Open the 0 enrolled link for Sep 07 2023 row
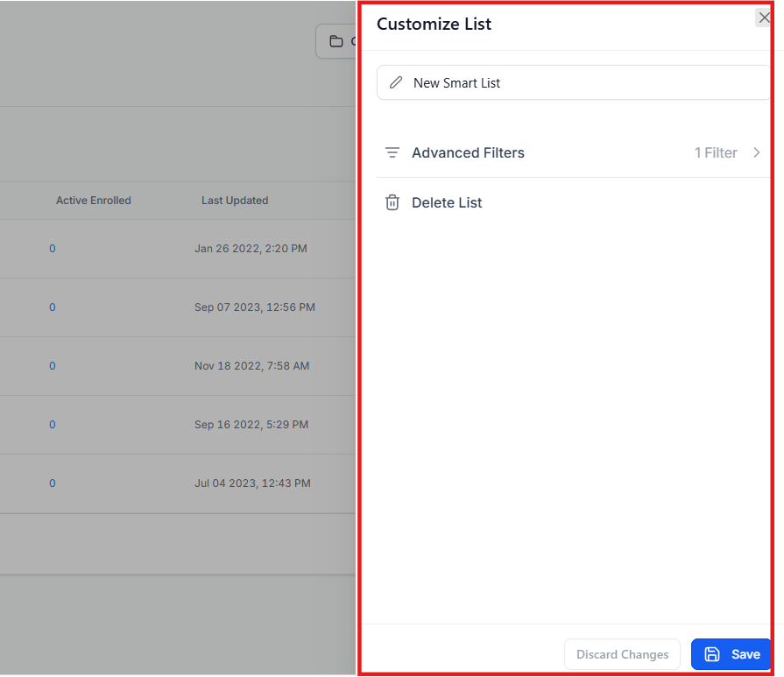Screen dimensions: 784x677 coord(53,307)
